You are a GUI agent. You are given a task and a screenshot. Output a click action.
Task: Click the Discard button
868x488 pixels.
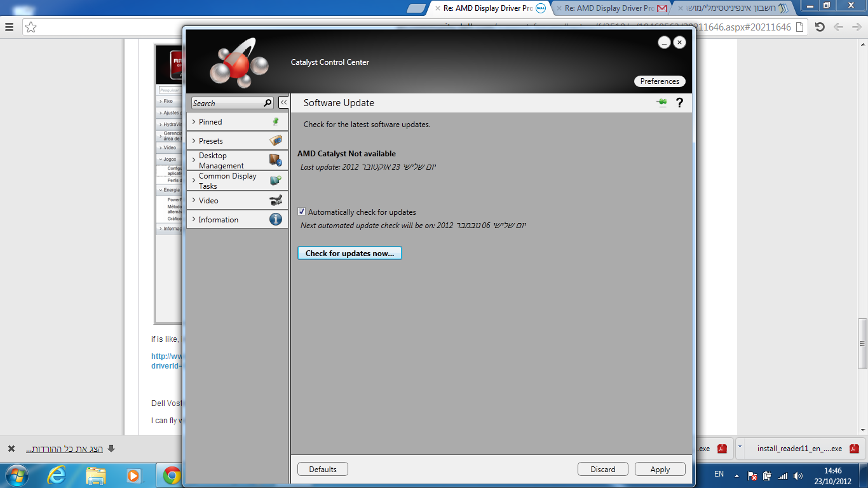(603, 469)
